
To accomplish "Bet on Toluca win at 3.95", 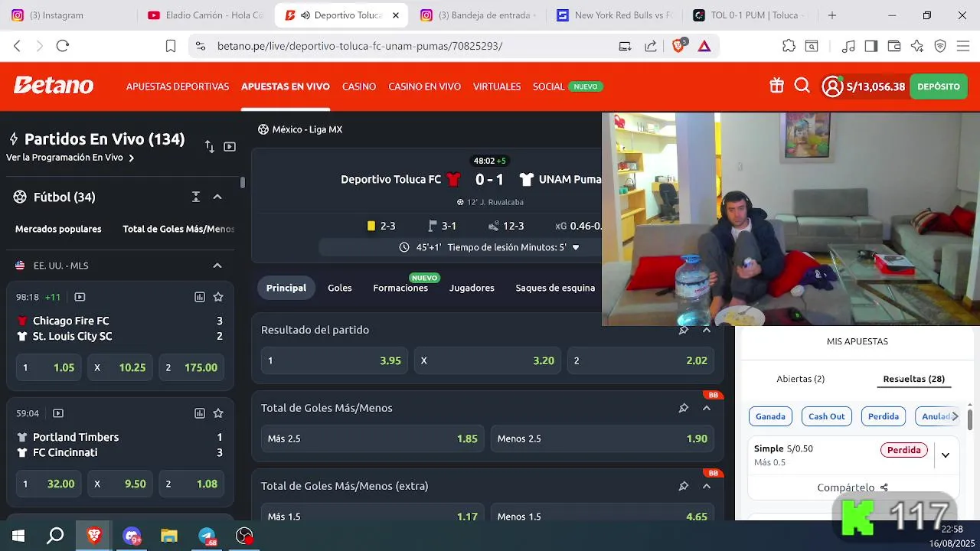I will click(335, 360).
